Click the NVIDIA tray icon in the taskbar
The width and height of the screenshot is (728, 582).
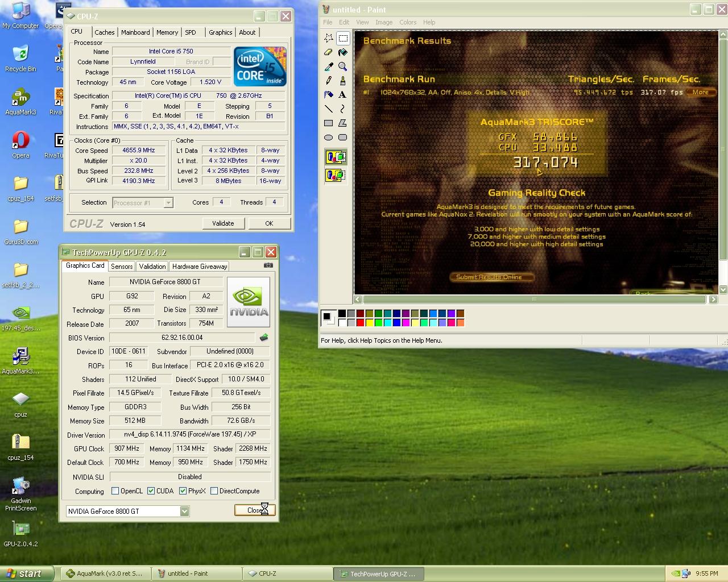pyautogui.click(x=676, y=573)
